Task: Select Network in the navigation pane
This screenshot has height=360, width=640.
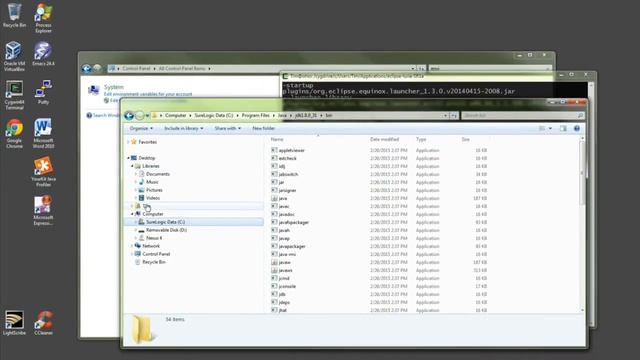Action: pyautogui.click(x=151, y=246)
